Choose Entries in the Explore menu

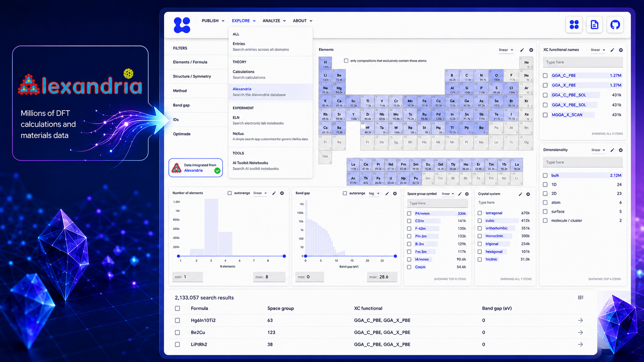coord(270,47)
